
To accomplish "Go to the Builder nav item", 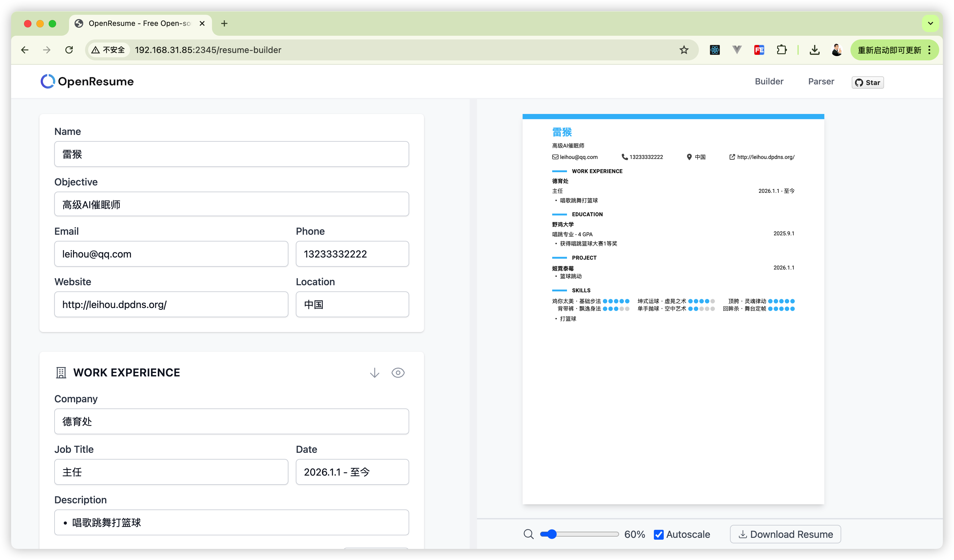I will (769, 81).
